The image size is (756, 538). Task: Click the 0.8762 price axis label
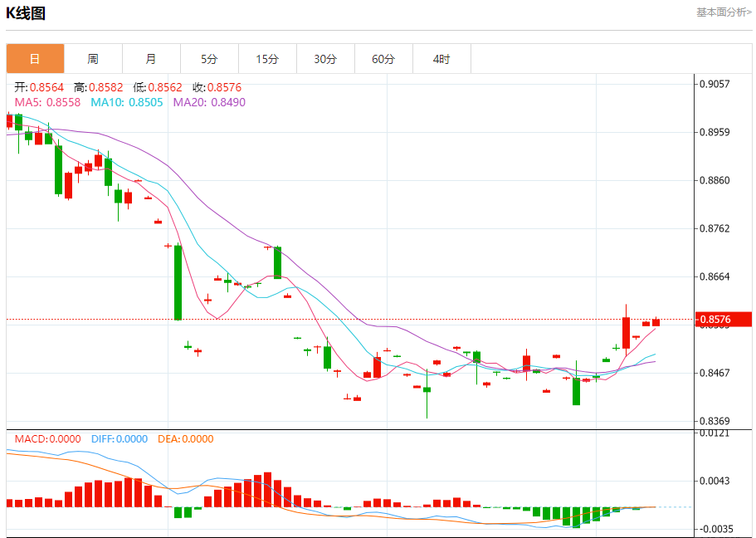pos(715,228)
